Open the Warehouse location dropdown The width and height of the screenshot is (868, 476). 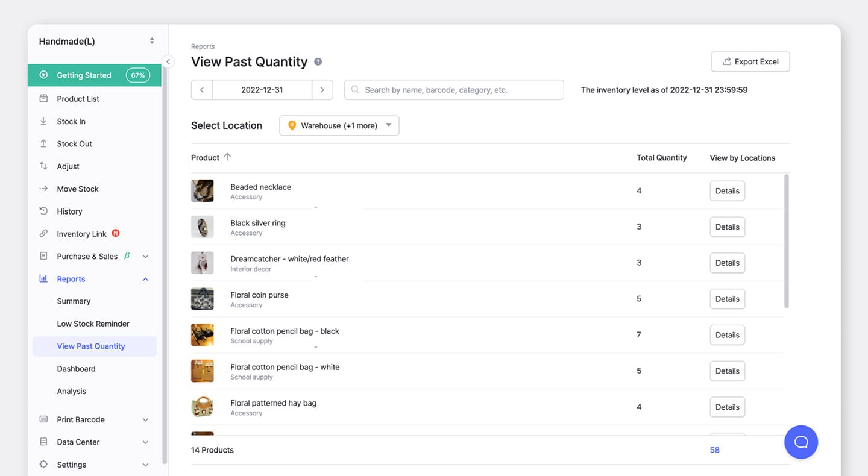339,125
